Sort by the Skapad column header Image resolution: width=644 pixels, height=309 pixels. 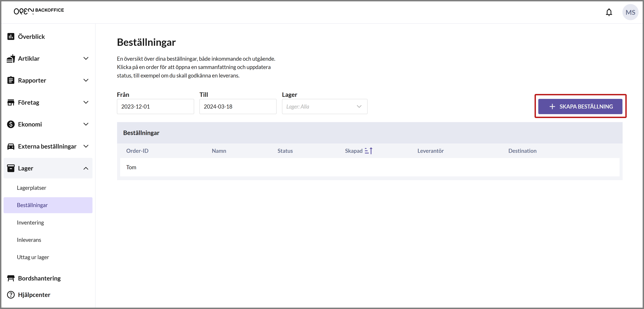click(353, 151)
